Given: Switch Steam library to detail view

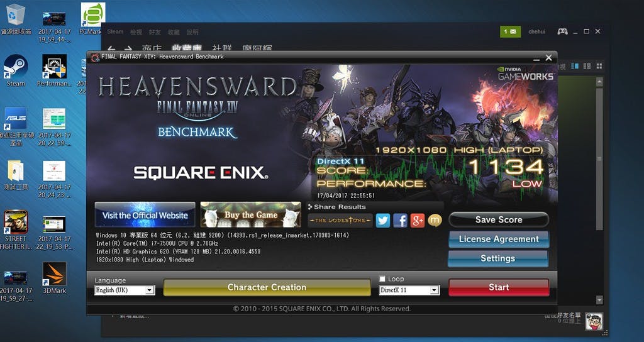Looking at the screenshot, I should 575,66.
